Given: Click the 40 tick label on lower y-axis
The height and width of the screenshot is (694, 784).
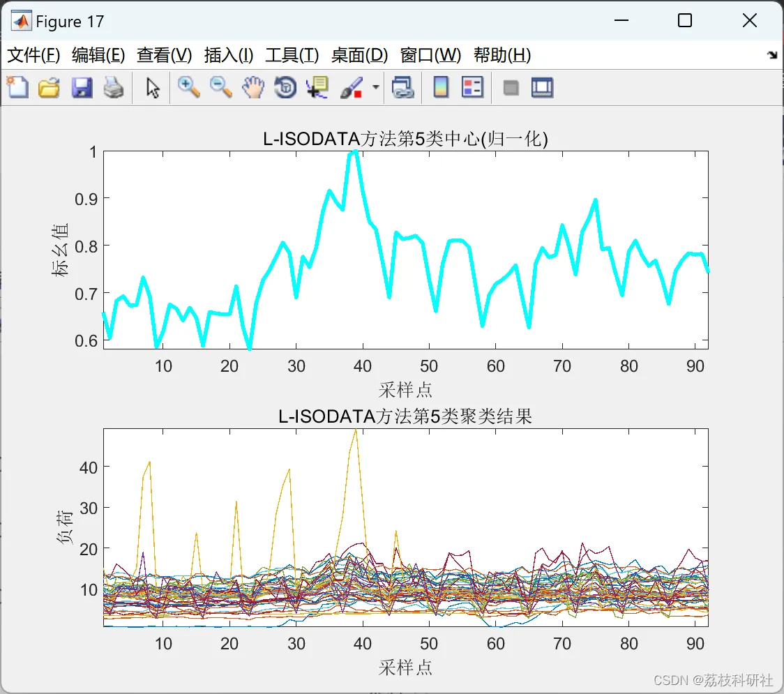Looking at the screenshot, I should (x=89, y=467).
